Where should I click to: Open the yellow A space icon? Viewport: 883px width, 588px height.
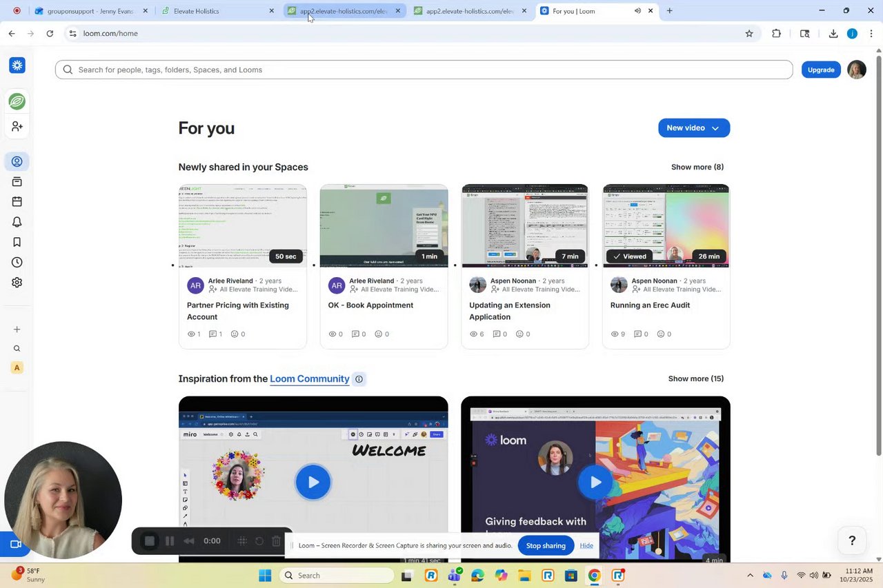click(x=17, y=367)
